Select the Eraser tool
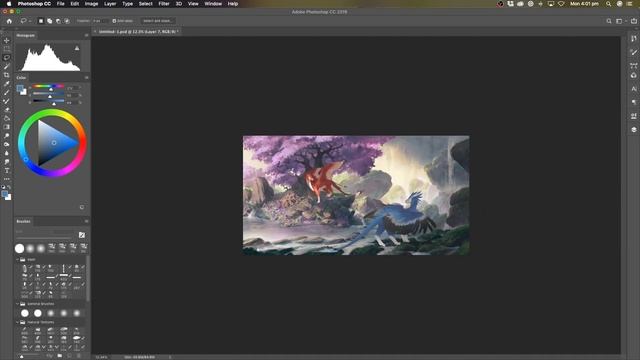This screenshot has height=360, width=640. [x=7, y=110]
